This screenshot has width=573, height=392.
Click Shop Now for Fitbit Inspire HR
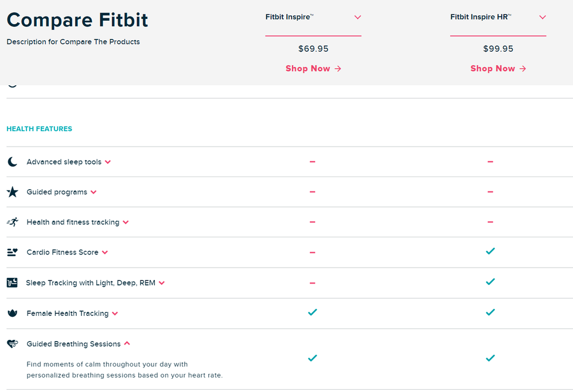click(498, 69)
